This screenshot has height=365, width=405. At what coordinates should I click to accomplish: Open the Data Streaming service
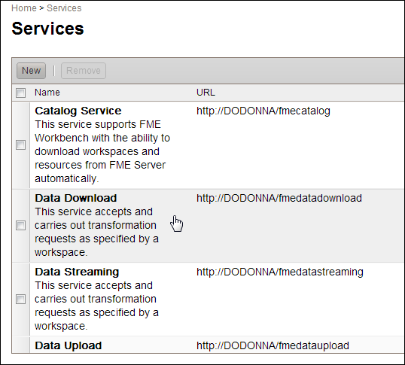point(77,272)
